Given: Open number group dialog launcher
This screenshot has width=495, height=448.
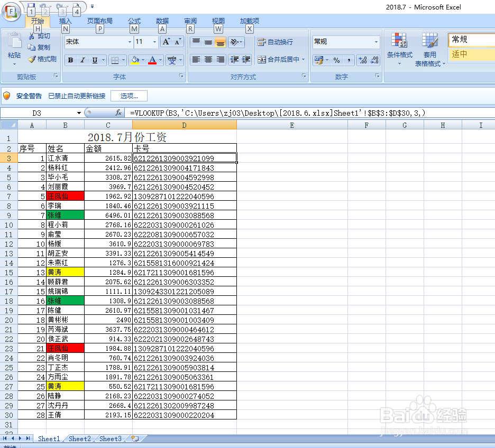Looking at the screenshot, I should tap(377, 76).
